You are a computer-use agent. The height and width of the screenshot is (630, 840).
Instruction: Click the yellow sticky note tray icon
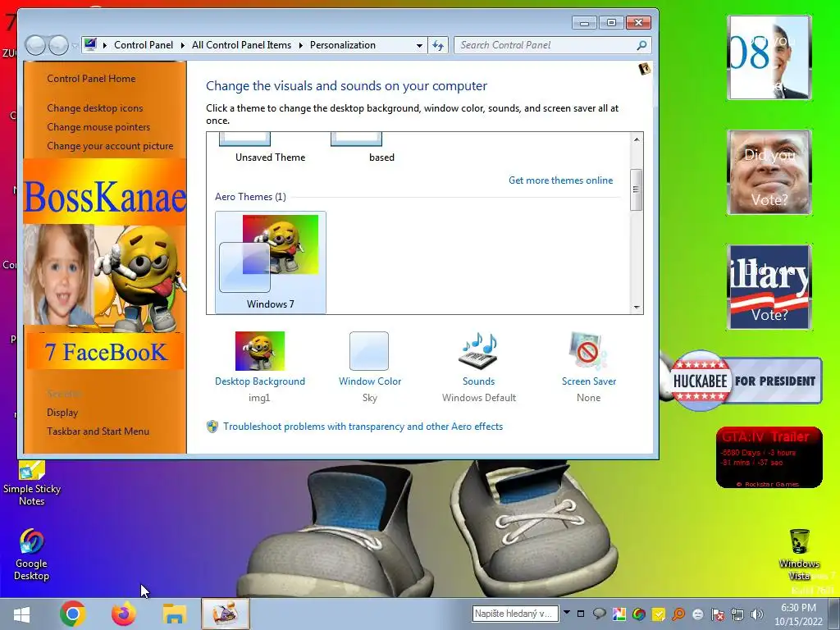pyautogui.click(x=659, y=614)
